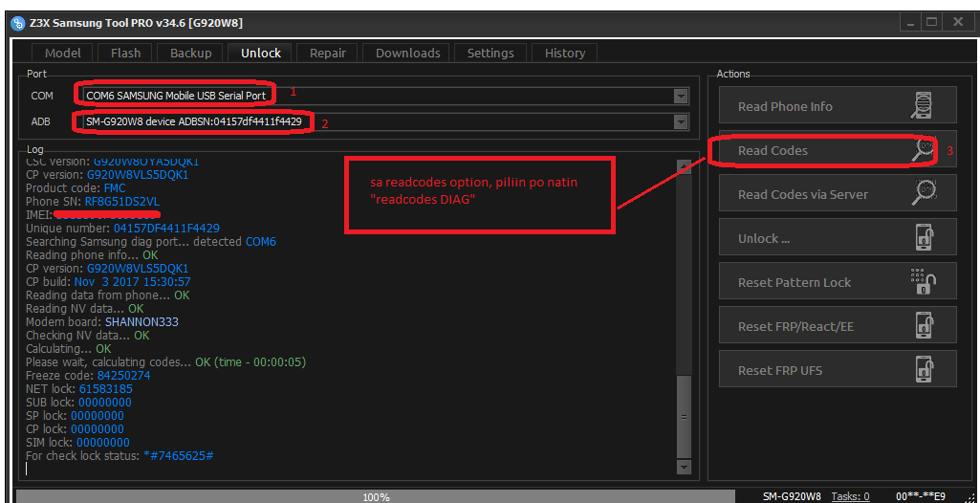Image resolution: width=980 pixels, height=503 pixels.
Task: Click the SIM lock value 00000000
Action: tap(102, 443)
